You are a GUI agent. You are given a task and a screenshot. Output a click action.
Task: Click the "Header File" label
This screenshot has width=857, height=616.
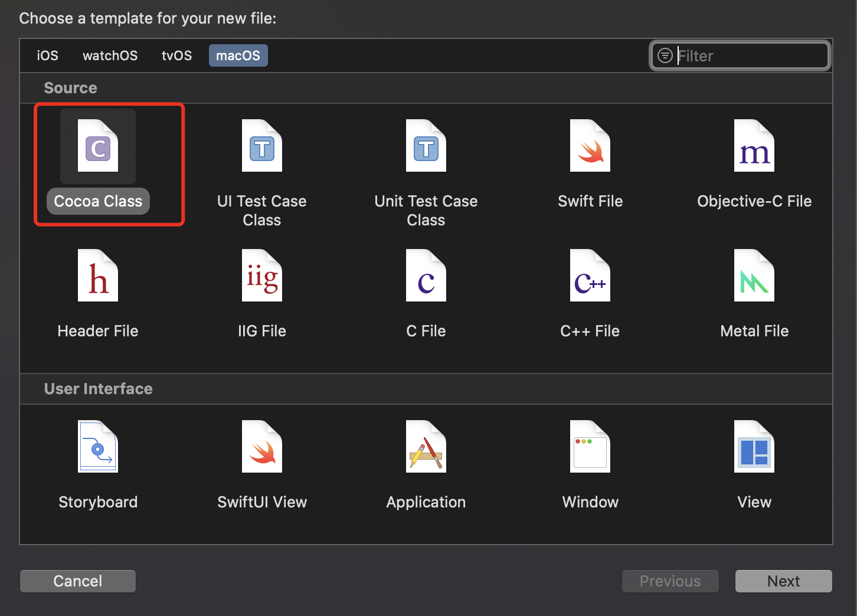tap(98, 331)
